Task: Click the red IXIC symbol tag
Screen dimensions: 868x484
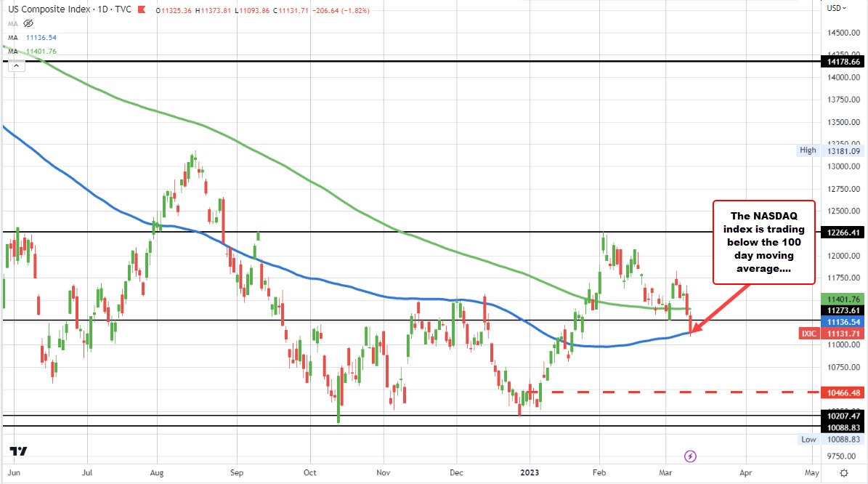Action: pyautogui.click(x=808, y=334)
